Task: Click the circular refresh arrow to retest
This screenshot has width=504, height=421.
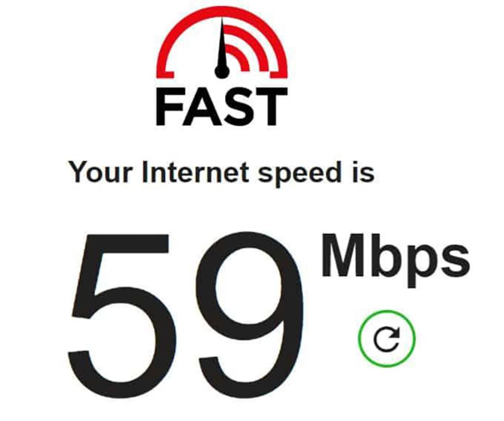Action: point(387,339)
